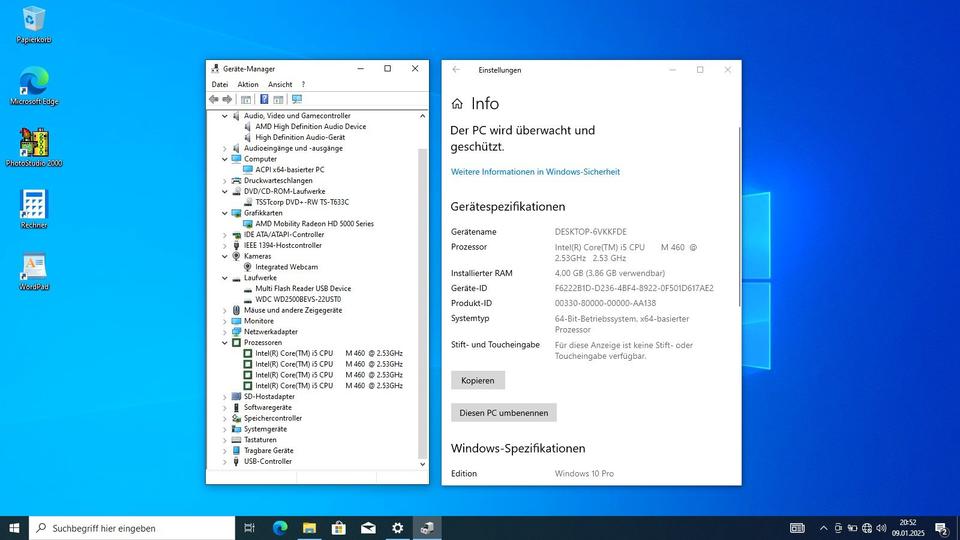Click the Windows 10 Pro edition text
This screenshot has width=960, height=540.
[x=584, y=474]
